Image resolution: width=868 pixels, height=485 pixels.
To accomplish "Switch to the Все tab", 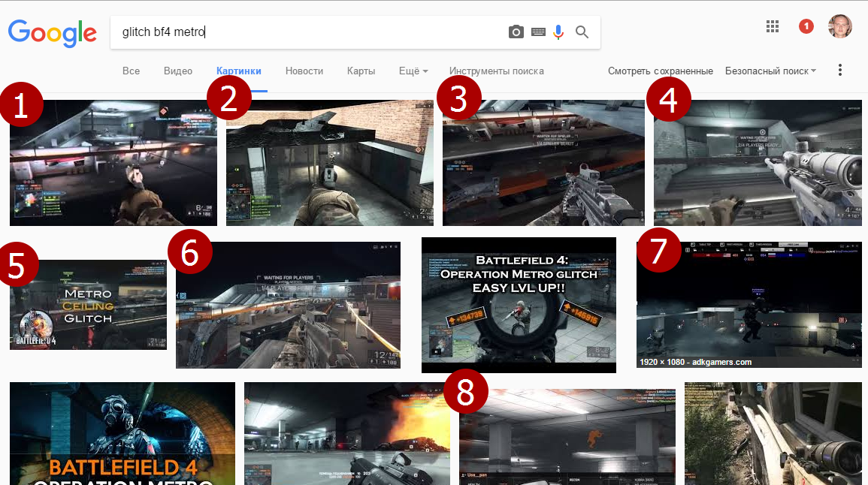I will tap(132, 71).
